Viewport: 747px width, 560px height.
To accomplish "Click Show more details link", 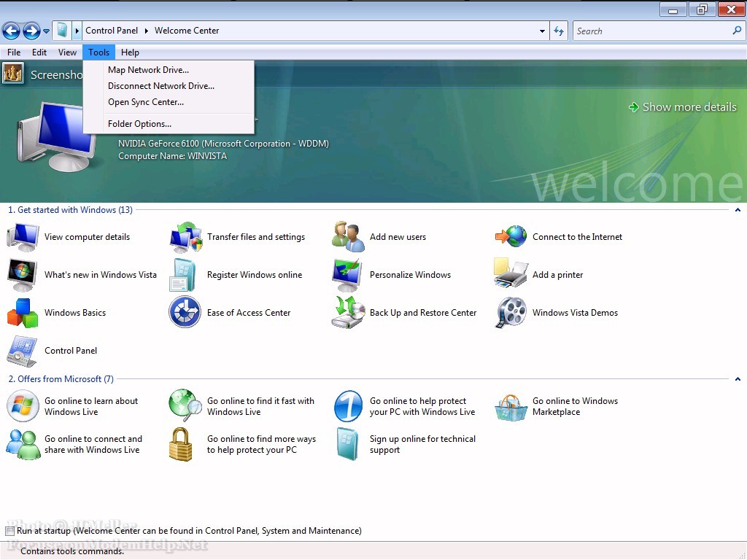I will (x=683, y=107).
